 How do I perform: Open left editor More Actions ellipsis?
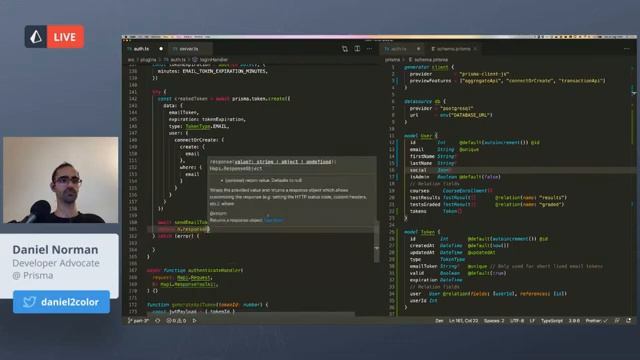(369, 49)
